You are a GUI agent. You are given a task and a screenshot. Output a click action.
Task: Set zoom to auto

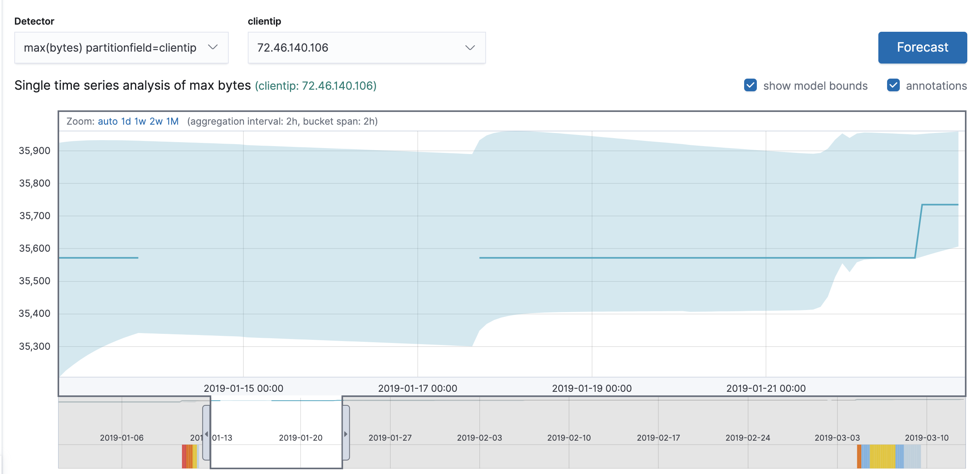click(x=108, y=121)
